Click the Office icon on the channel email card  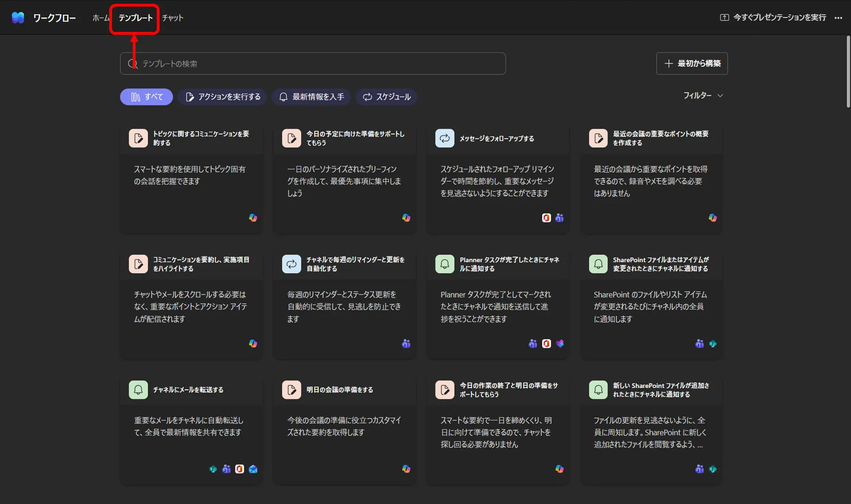coord(240,469)
